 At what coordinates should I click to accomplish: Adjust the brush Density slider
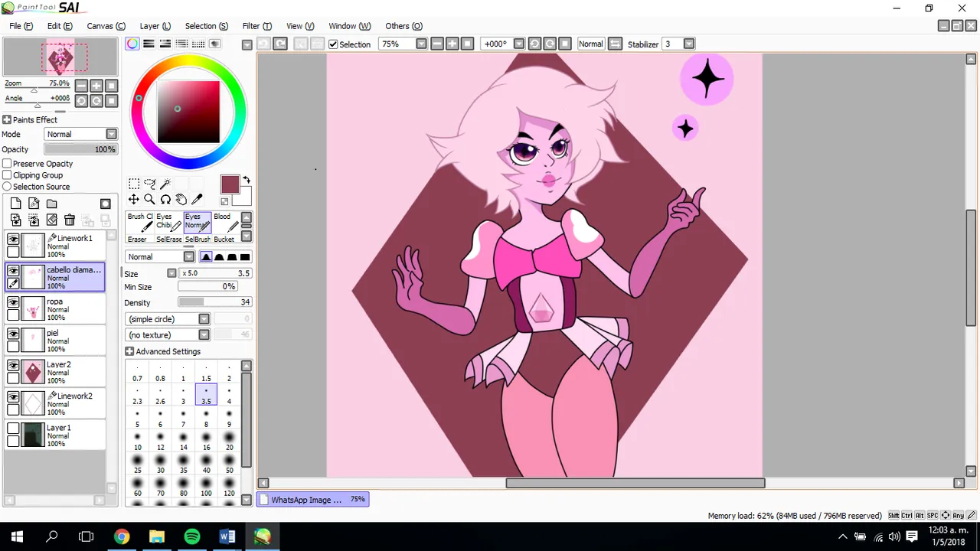214,302
